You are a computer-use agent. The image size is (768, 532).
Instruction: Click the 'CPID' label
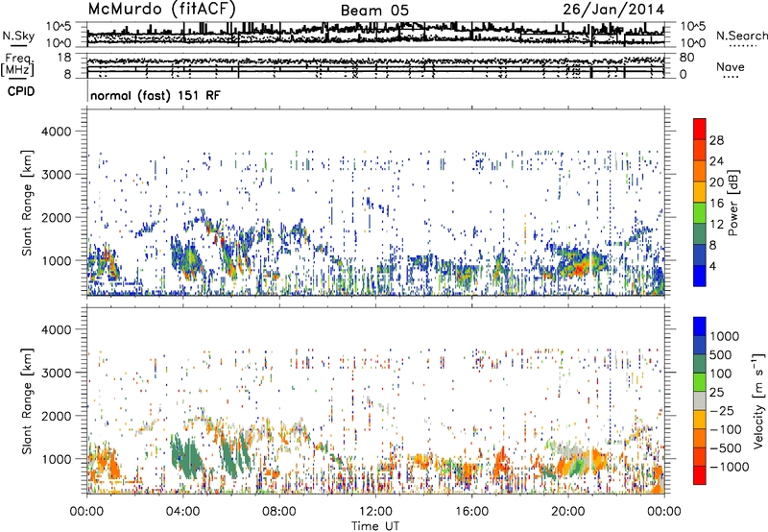click(x=21, y=91)
